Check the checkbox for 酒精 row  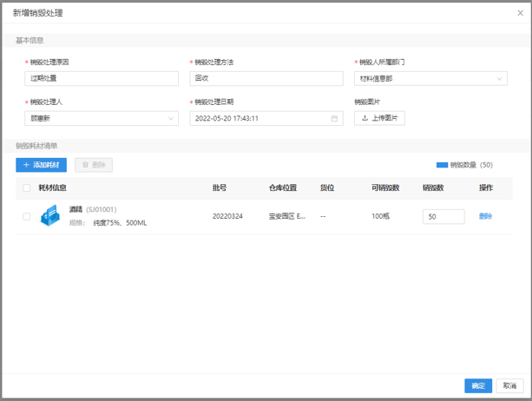[x=26, y=216]
